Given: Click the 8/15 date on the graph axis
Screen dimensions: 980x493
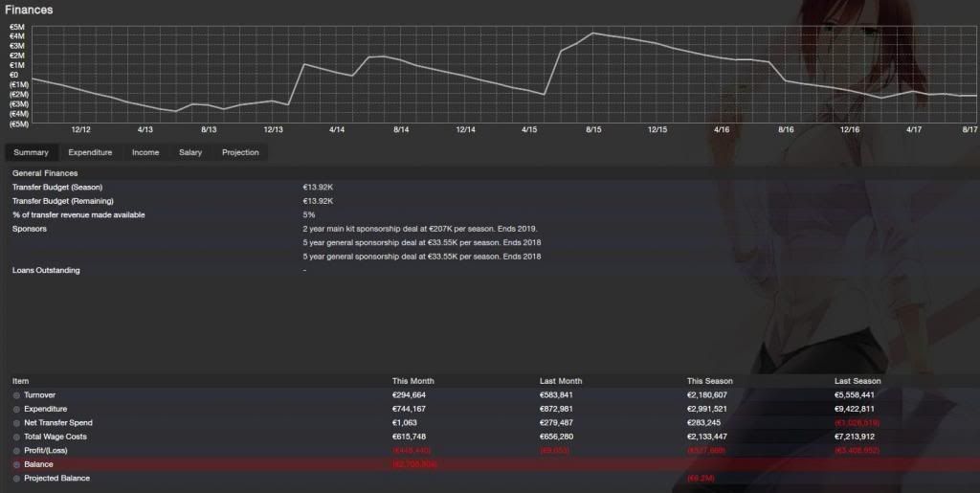Looking at the screenshot, I should 593,129.
